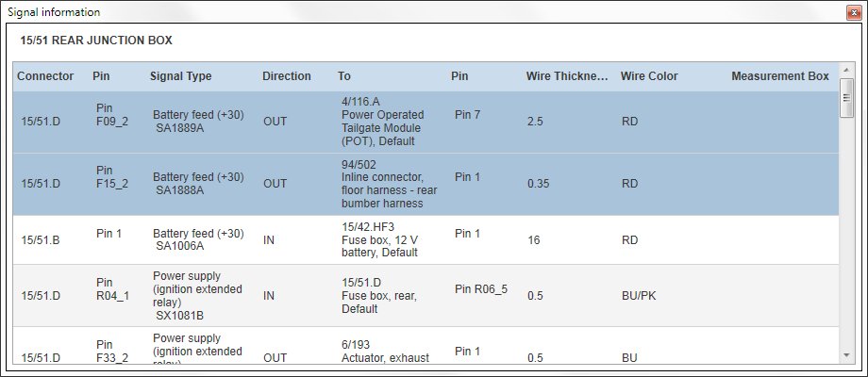Click the 15/42.HF3 fuse box entry
The image size is (868, 377).
click(379, 240)
